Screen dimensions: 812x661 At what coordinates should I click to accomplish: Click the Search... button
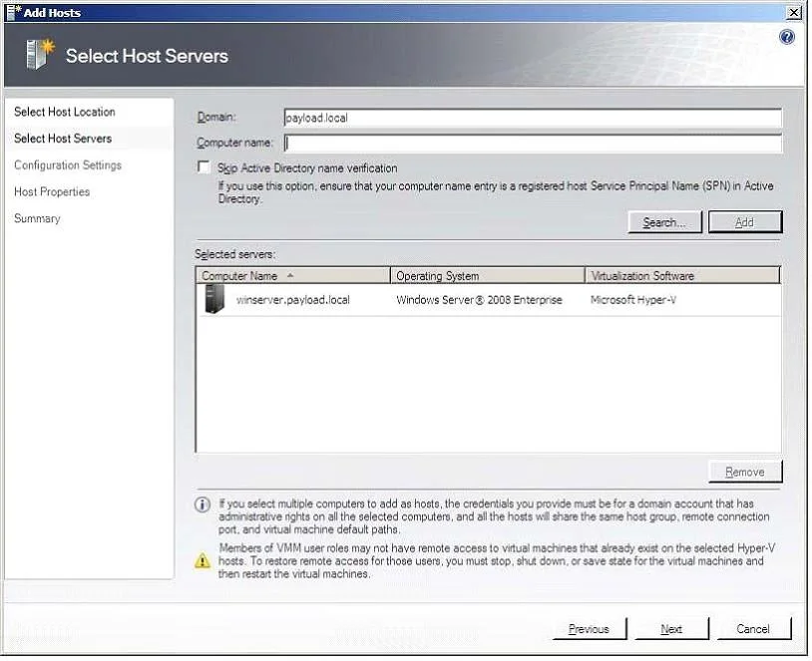tap(664, 222)
